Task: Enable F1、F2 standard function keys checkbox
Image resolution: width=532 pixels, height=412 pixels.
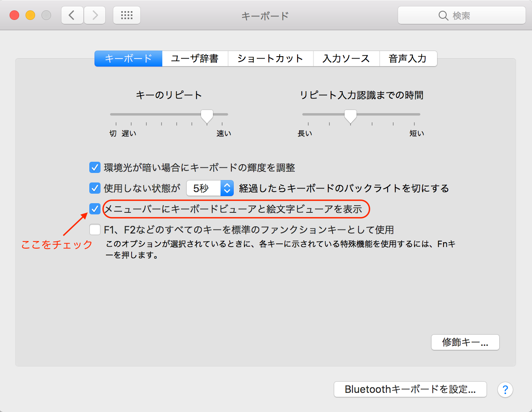Action: (x=95, y=230)
